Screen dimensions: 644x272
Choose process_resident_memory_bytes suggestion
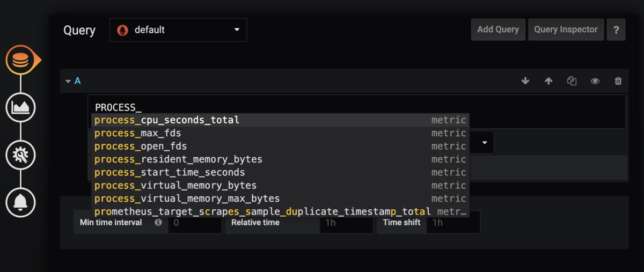[x=280, y=159]
